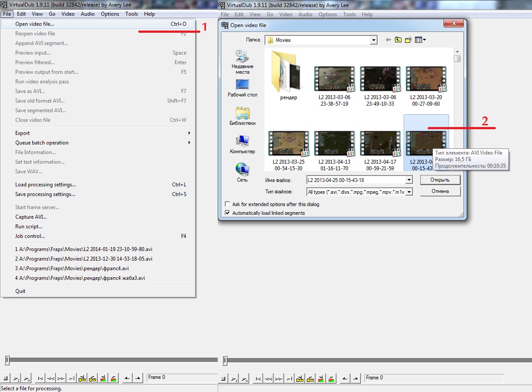Click Play input in the window with the File menu open

[x=16, y=378]
